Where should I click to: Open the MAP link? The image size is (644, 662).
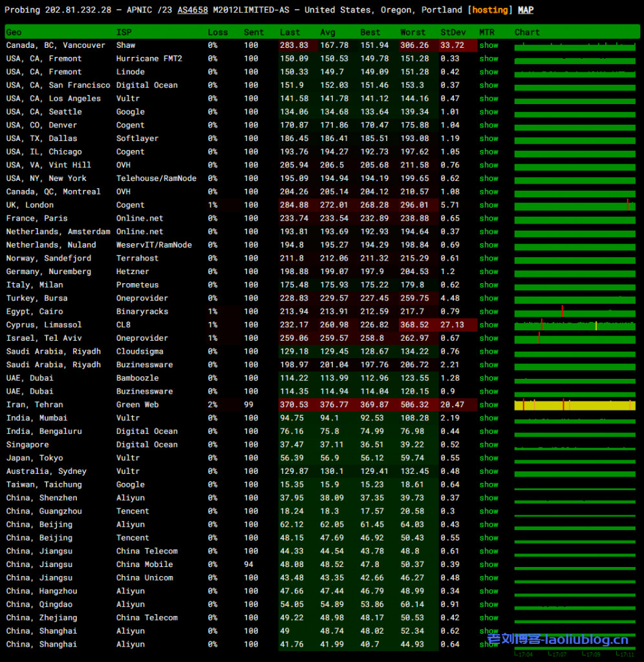click(x=526, y=10)
